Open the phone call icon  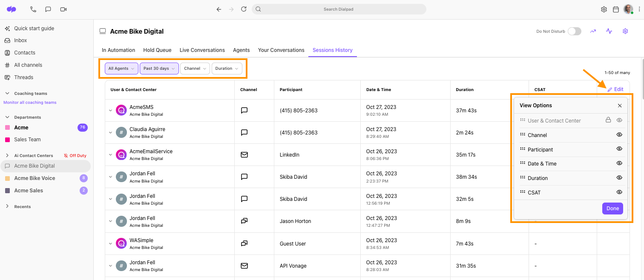click(x=33, y=9)
